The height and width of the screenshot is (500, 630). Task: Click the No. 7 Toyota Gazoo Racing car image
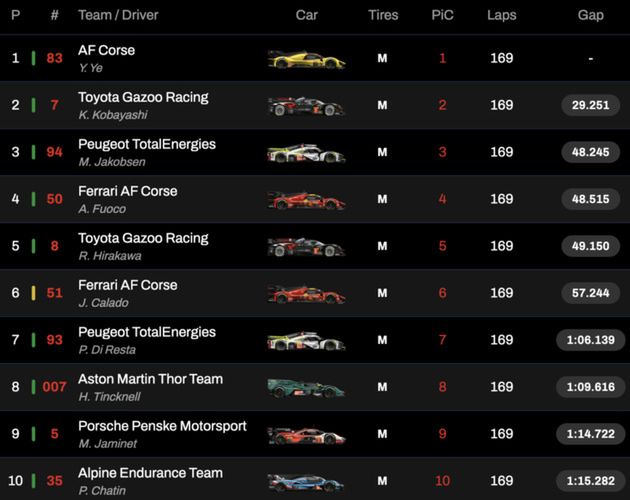(306, 106)
